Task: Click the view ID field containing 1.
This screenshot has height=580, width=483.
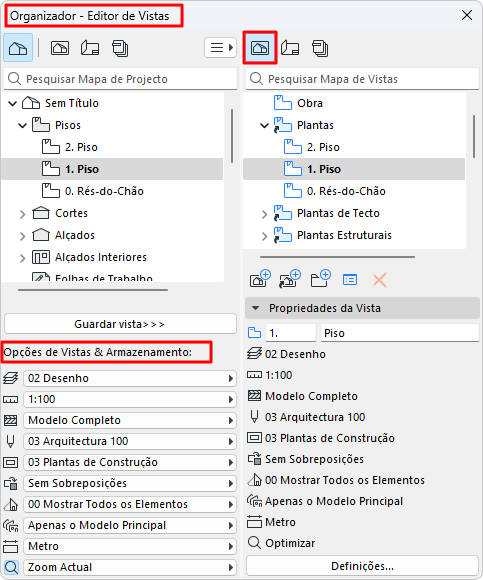Action: coord(291,333)
